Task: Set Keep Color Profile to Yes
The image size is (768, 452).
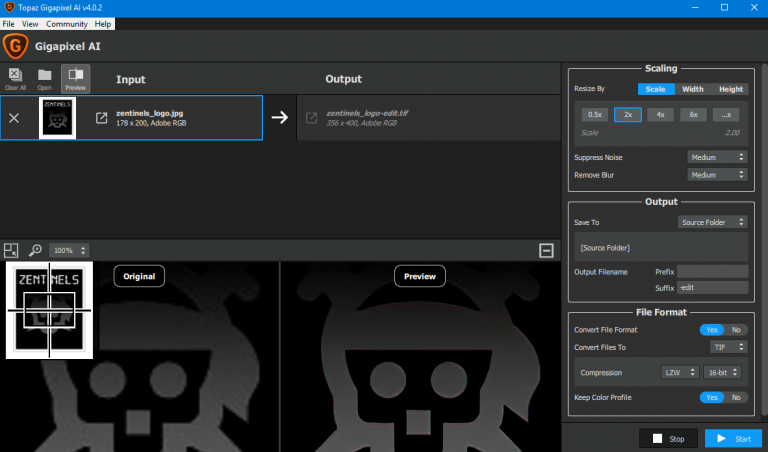Action: [712, 397]
